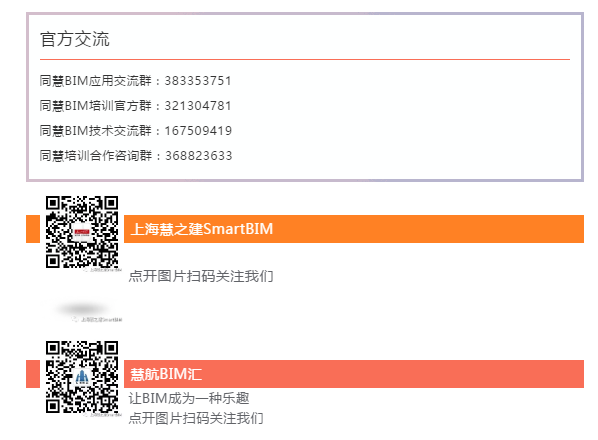Open the 慧航BIM汇 QR code image

[82, 377]
